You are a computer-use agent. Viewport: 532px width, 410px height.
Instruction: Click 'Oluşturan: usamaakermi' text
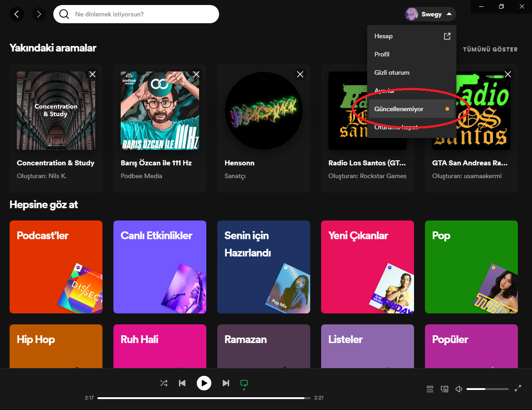coord(467,176)
